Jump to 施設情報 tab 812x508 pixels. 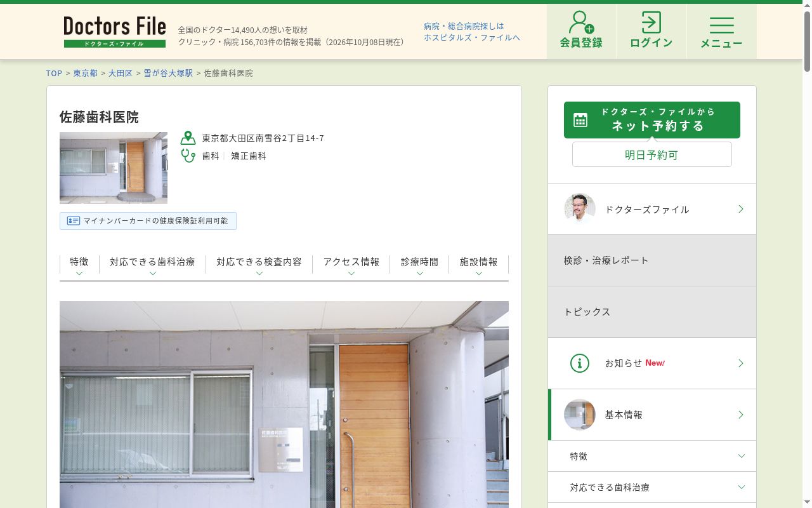coord(478,266)
